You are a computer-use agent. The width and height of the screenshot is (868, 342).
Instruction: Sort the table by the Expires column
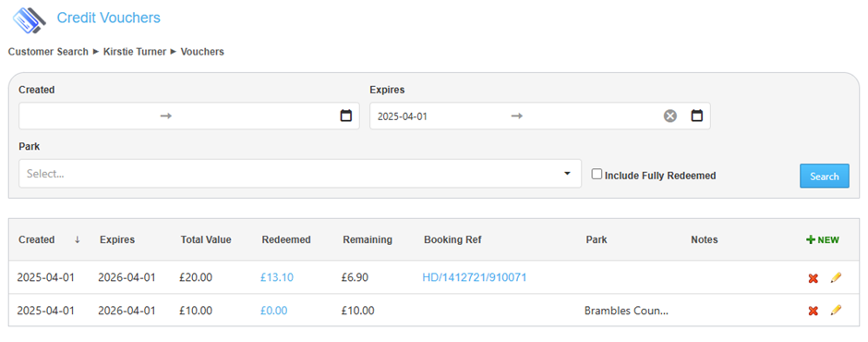[117, 239]
